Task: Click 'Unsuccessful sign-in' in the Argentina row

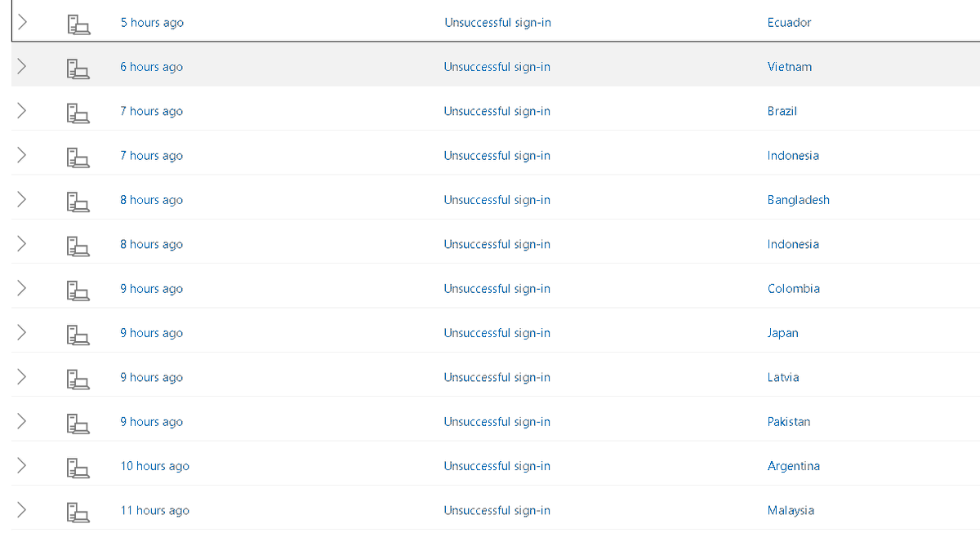Action: 497,466
